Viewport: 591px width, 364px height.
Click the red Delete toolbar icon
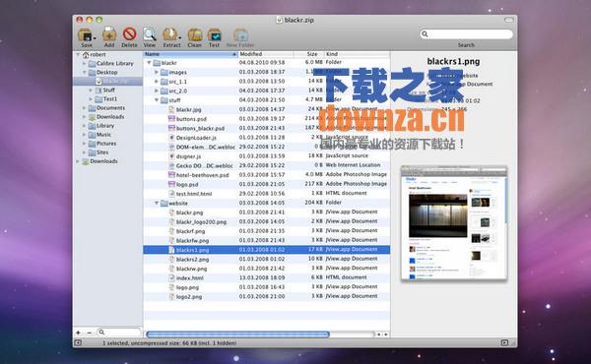coord(129,34)
